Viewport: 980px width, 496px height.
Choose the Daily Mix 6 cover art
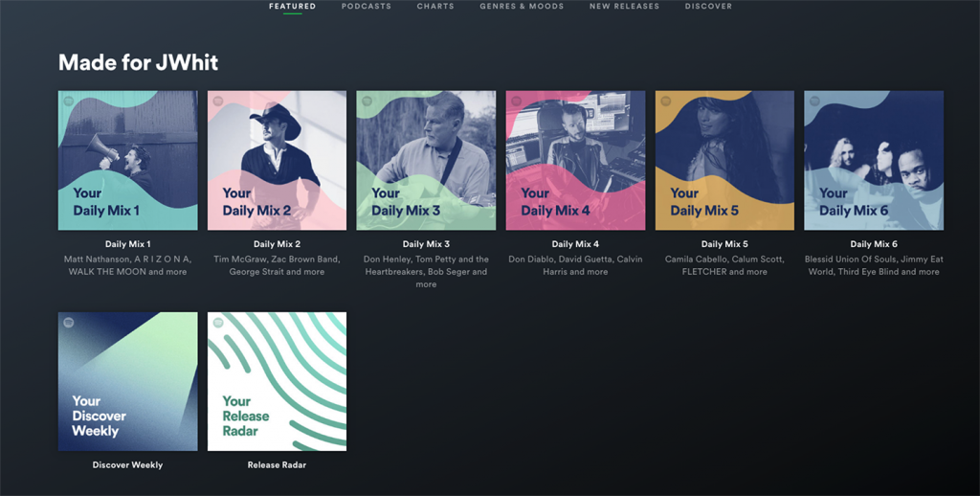pyautogui.click(x=874, y=160)
